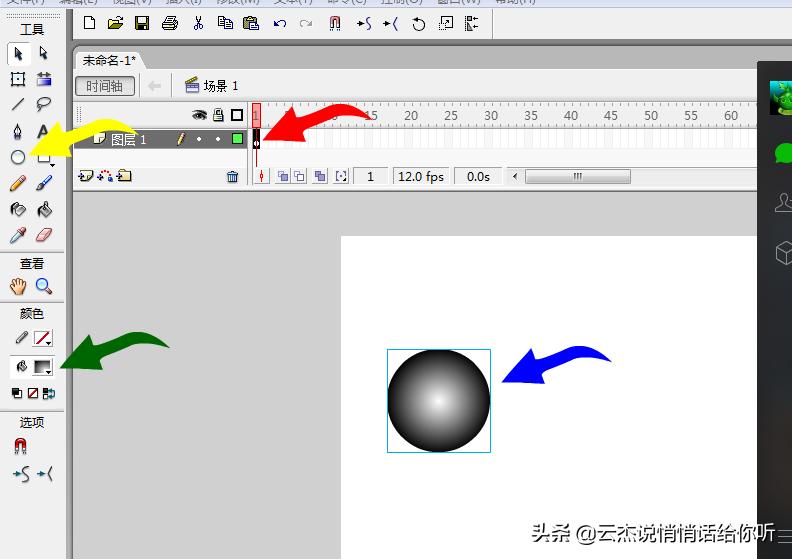Click the Delete Layer trash icon

pyautogui.click(x=232, y=176)
